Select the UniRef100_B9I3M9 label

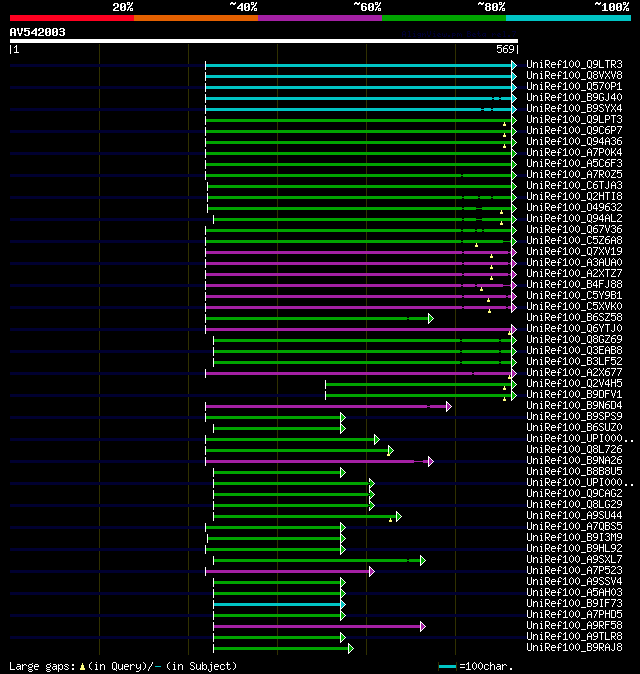click(x=574, y=538)
